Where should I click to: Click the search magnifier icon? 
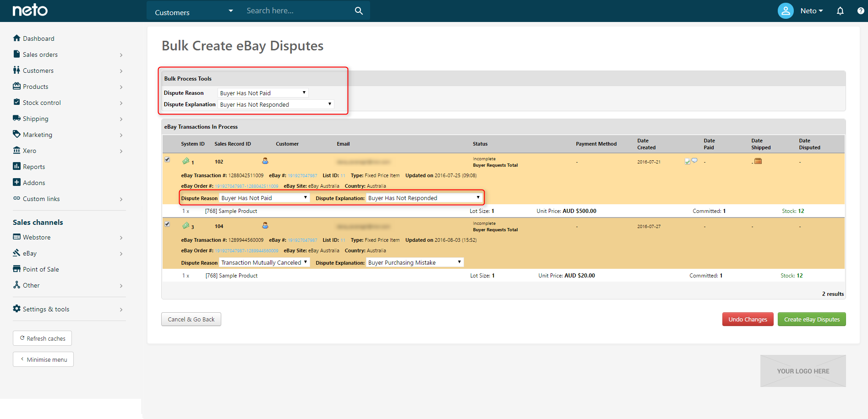(x=359, y=11)
